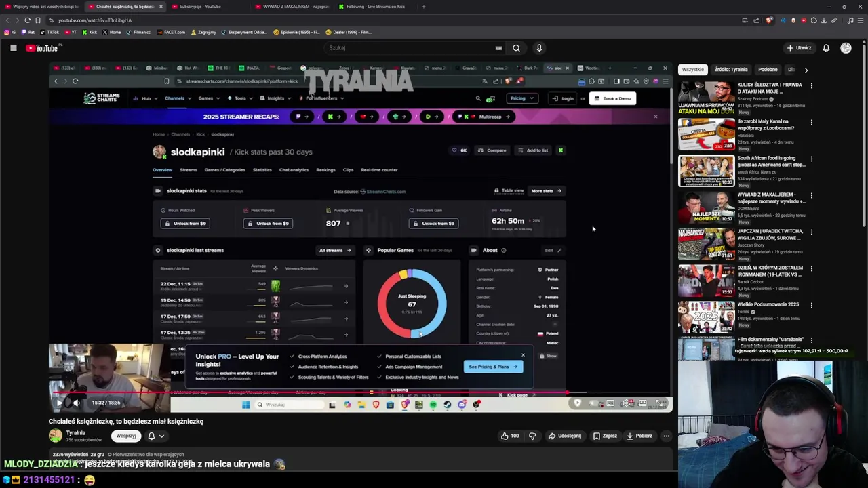This screenshot has height=488, width=868.
Task: Click Udostępnij share button
Action: (x=565, y=436)
